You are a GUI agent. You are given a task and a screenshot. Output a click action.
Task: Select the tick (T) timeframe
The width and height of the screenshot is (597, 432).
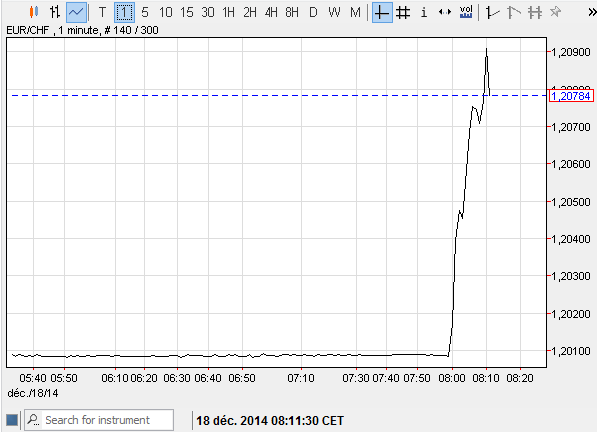pos(102,13)
